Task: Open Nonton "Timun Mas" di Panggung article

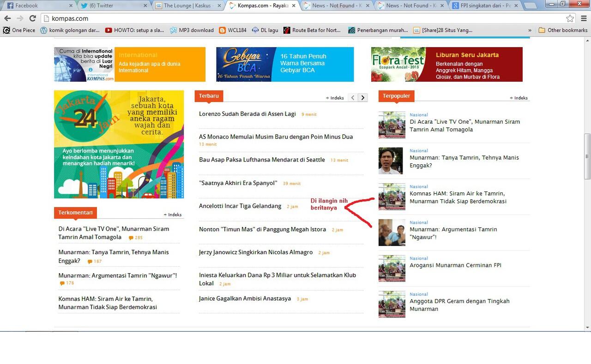Action: coord(262,229)
